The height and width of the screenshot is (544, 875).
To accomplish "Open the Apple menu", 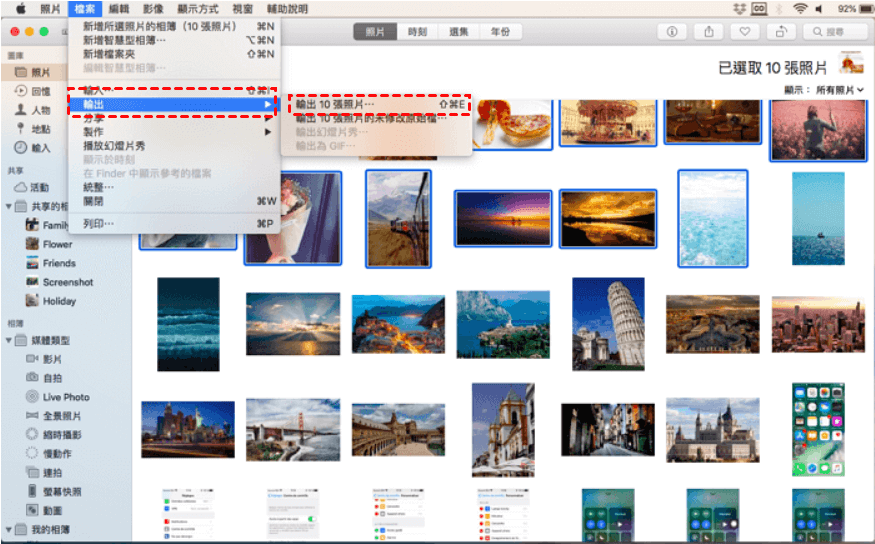I will (x=21, y=8).
